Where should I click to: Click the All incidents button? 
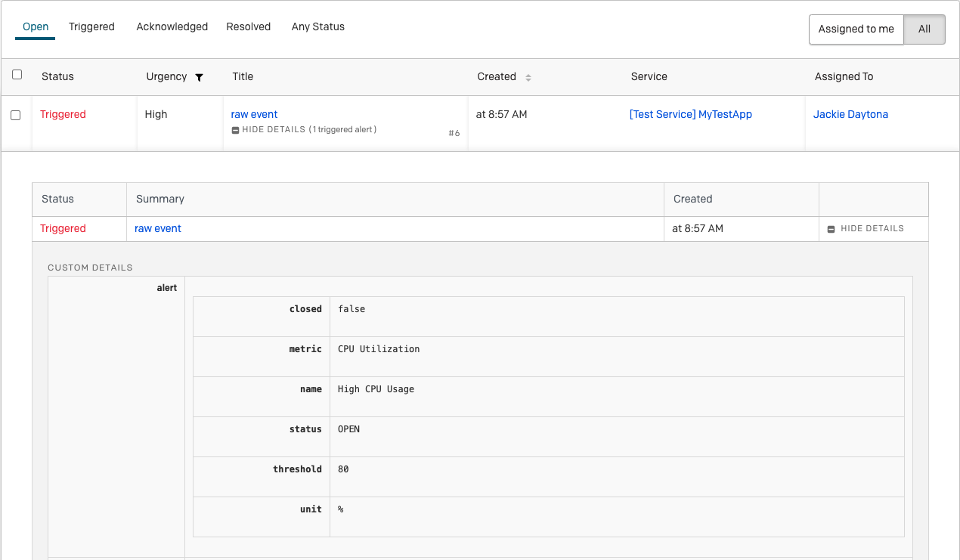pyautogui.click(x=924, y=29)
